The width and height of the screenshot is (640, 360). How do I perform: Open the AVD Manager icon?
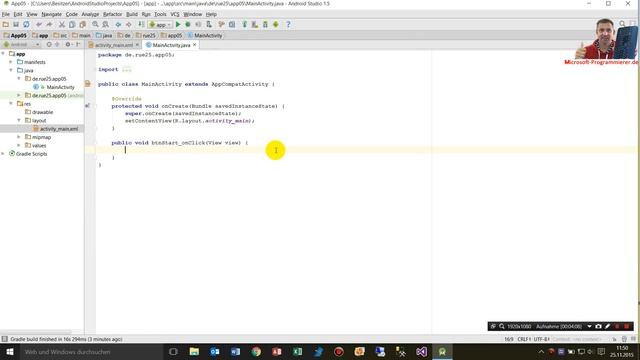pos(255,24)
